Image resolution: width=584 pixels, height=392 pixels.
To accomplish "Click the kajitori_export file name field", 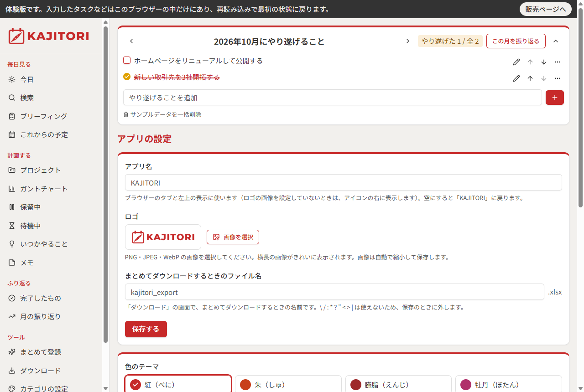I will pyautogui.click(x=334, y=292).
